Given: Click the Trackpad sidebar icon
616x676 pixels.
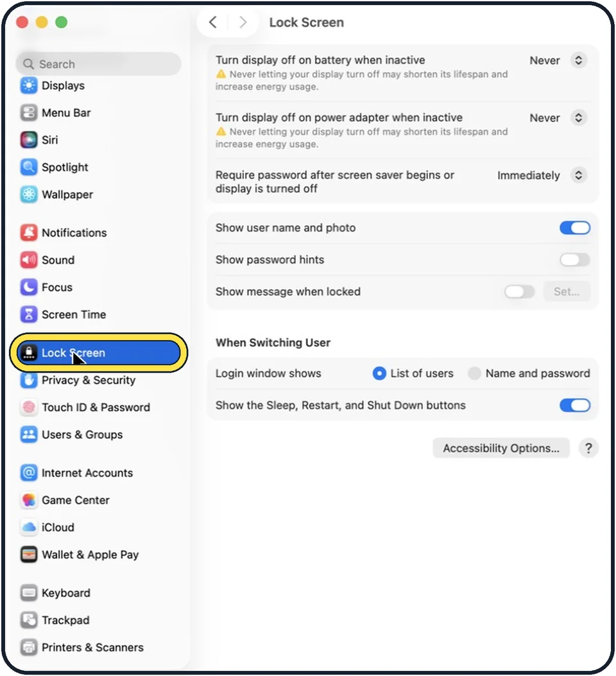Looking at the screenshot, I should [29, 620].
